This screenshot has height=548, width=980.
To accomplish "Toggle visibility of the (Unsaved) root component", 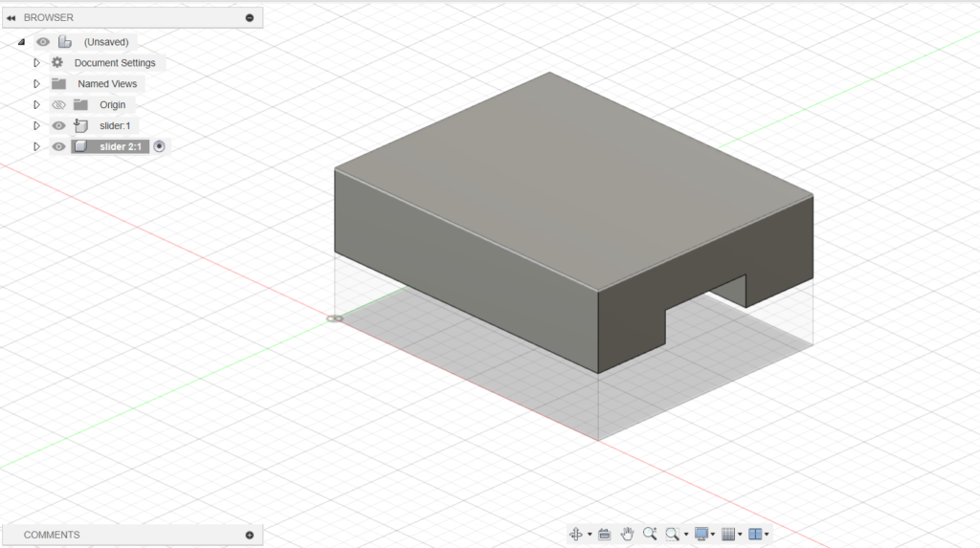I will pyautogui.click(x=42, y=42).
